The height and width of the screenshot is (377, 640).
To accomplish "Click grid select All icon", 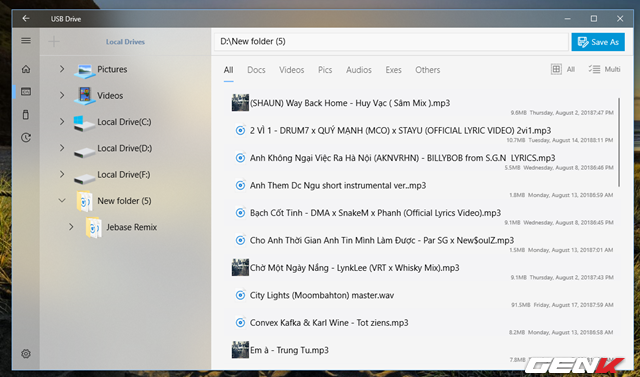I will coord(556,69).
